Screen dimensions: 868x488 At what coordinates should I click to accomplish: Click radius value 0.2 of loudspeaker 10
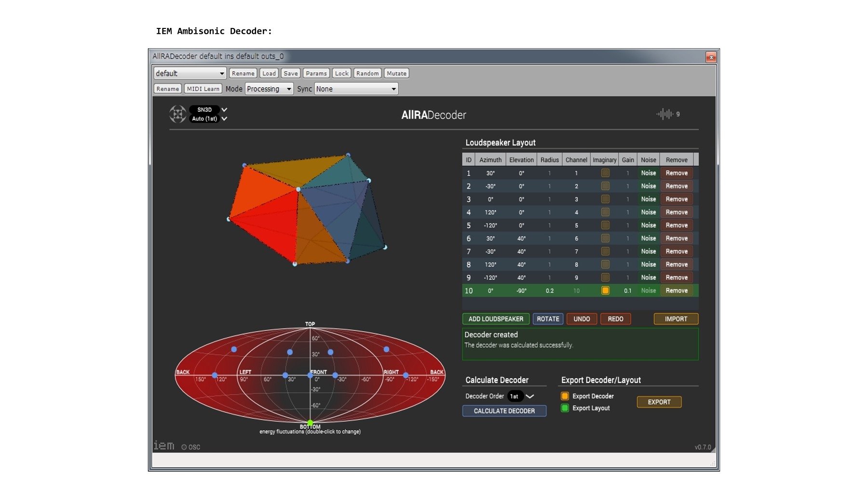549,290
